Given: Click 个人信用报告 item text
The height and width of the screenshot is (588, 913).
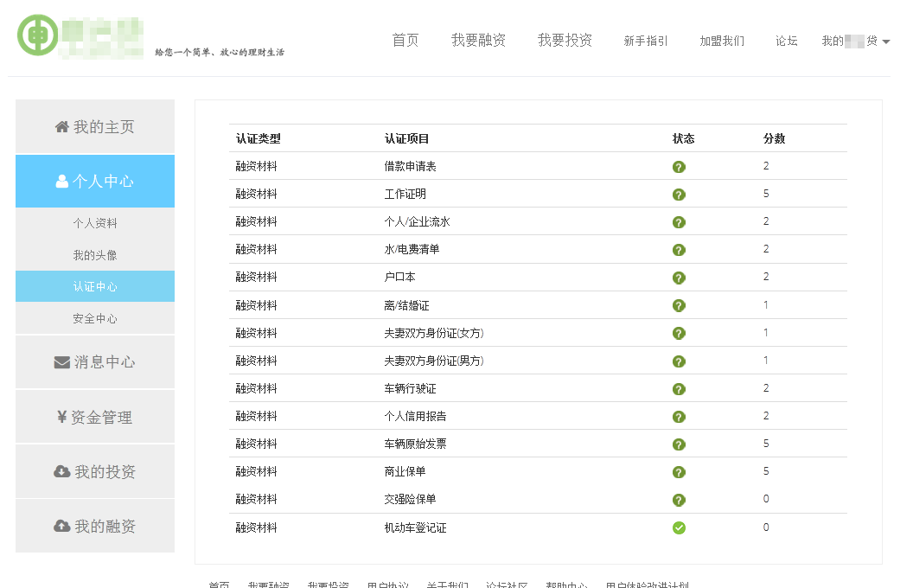Looking at the screenshot, I should point(415,416).
